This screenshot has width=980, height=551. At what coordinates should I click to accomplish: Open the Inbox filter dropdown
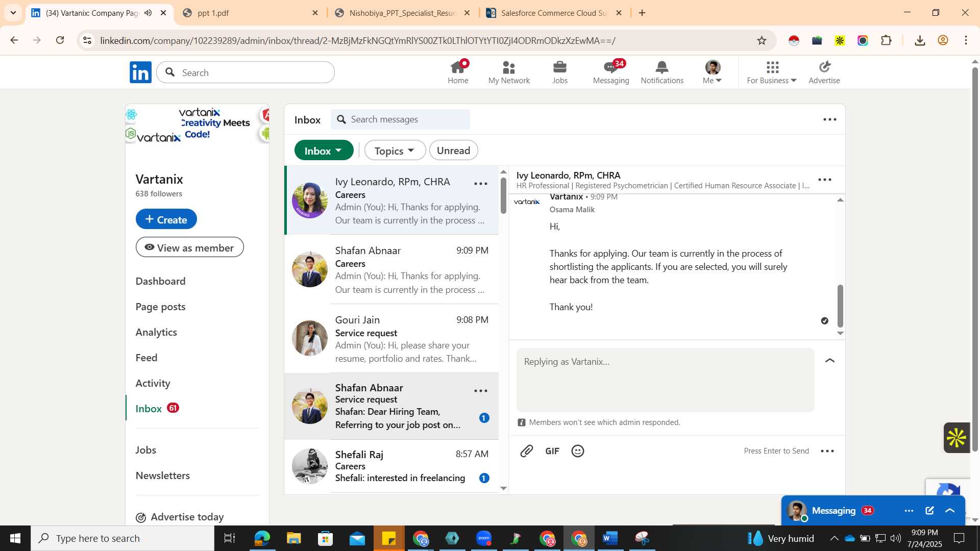tap(324, 151)
